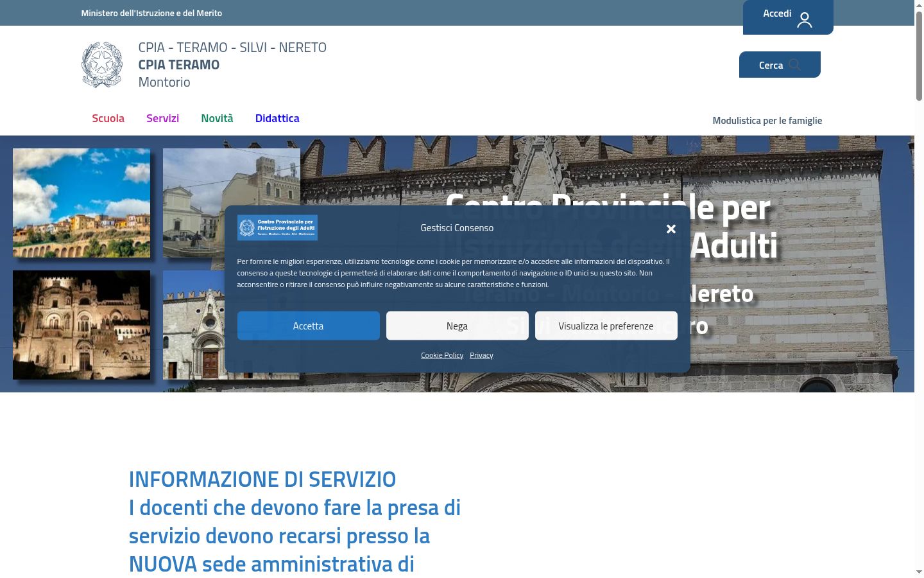Open the night-lit palace photo

pyautogui.click(x=81, y=325)
